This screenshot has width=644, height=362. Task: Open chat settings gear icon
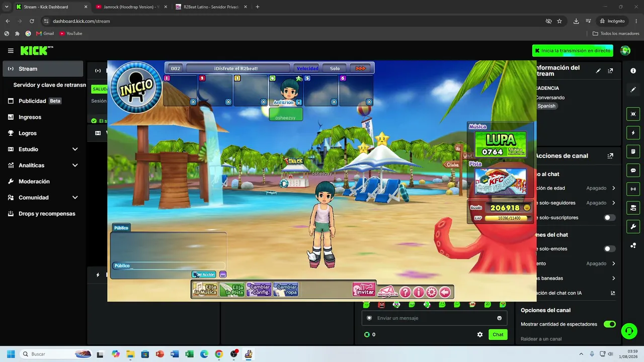point(480,334)
